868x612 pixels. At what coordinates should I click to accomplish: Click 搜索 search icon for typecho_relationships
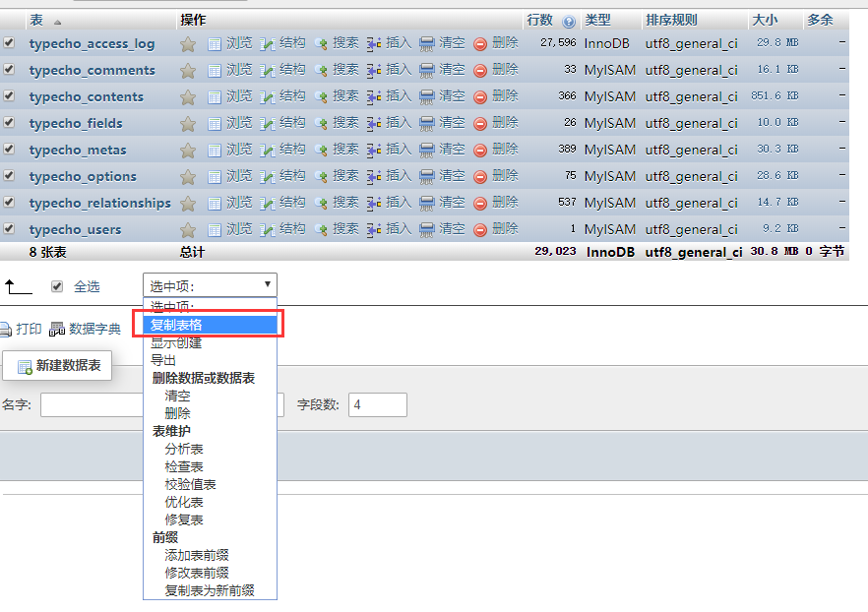[x=321, y=204]
